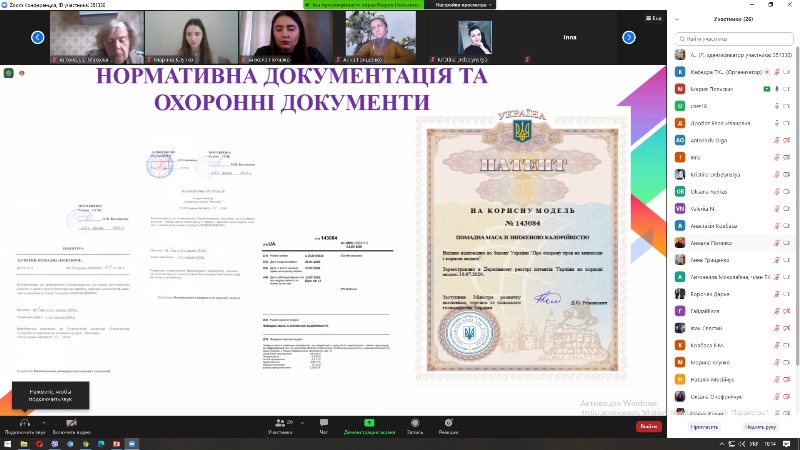Click recording indicator in Кафедра ТК row
This screenshot has width=800, height=450.
(x=766, y=72)
